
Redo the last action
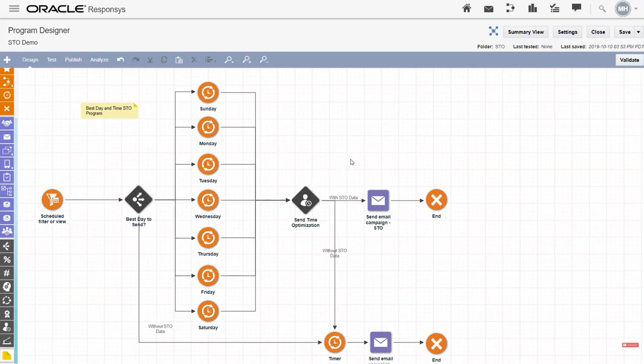[135, 60]
